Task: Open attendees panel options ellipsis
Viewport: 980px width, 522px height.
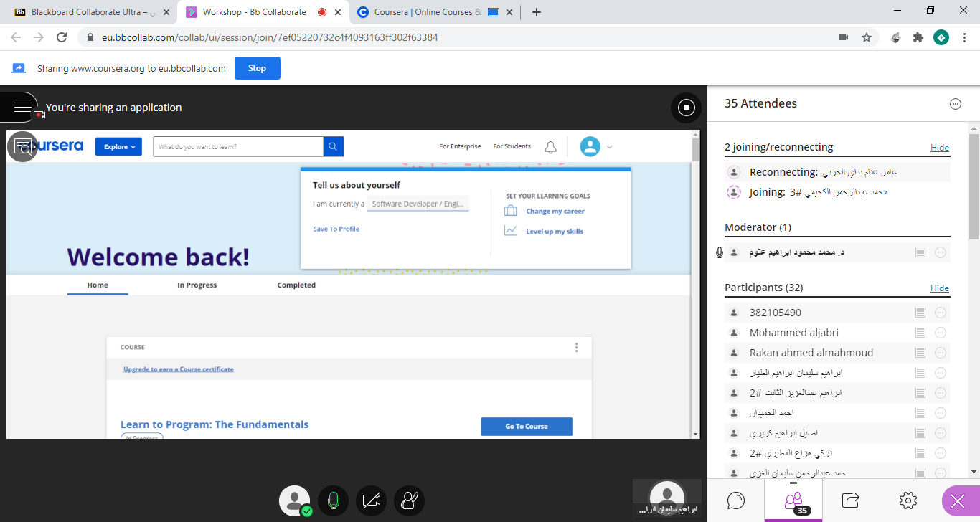Action: click(955, 104)
